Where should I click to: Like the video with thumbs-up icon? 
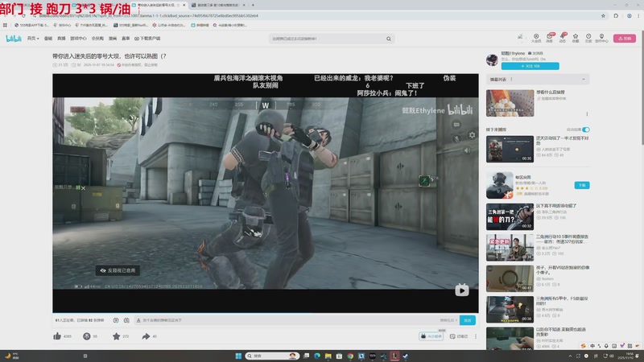(57, 336)
